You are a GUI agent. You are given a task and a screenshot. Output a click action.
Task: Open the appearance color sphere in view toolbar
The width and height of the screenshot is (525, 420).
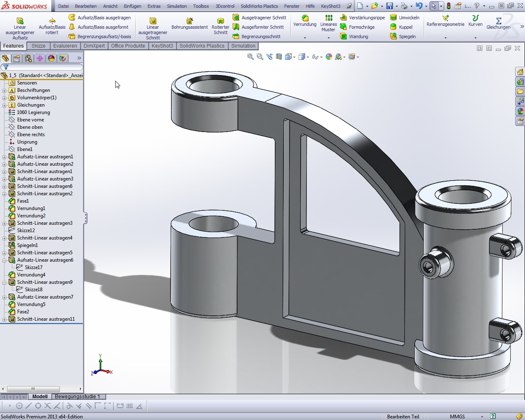point(329,57)
